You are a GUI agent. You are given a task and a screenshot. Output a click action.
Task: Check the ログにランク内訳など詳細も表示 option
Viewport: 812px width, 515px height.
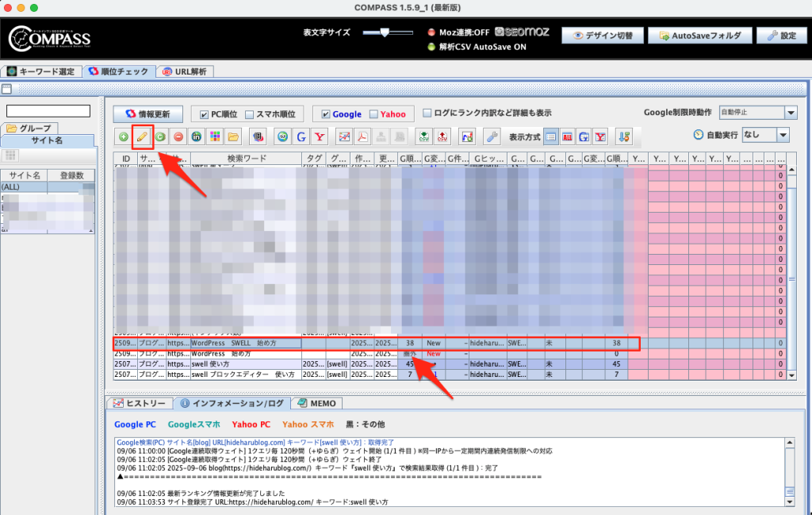click(428, 113)
